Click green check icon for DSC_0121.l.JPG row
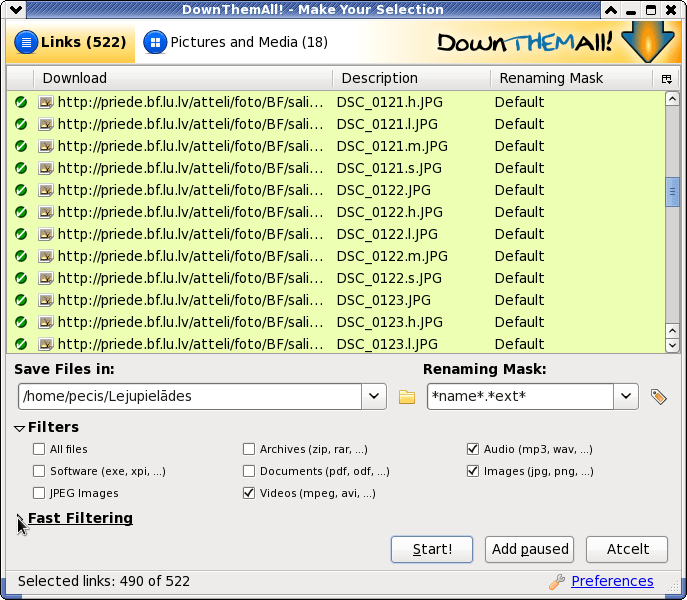 (x=21, y=124)
